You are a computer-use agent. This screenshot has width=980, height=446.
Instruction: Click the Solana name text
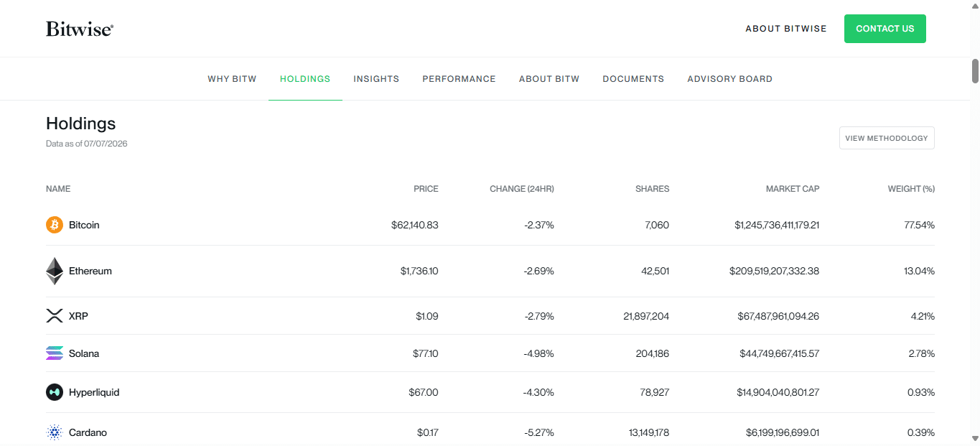coord(84,353)
